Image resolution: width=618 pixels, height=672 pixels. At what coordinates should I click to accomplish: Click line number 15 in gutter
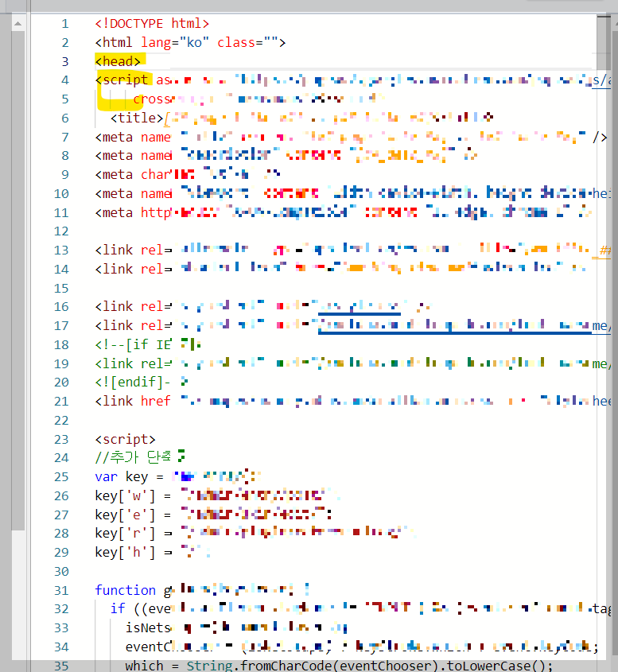pos(61,289)
